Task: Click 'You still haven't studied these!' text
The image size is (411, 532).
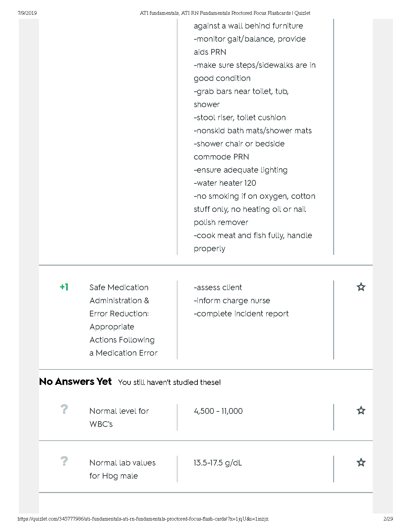Action: tap(169, 383)
